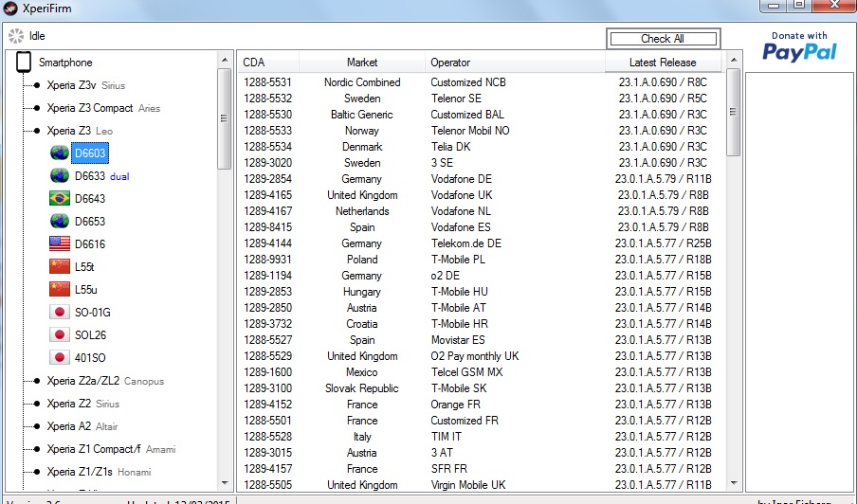The height and width of the screenshot is (504, 857).
Task: Select the China flag icon for L55t
Action: tap(60, 266)
